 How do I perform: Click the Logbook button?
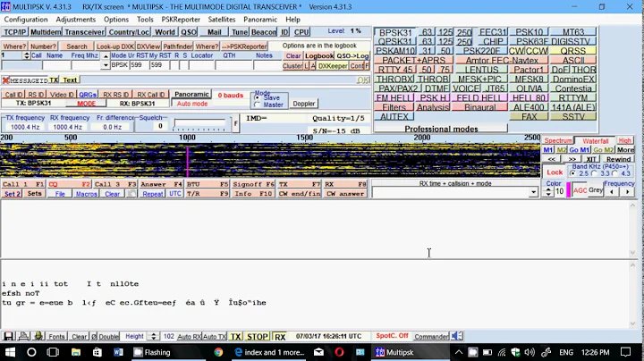pos(319,55)
